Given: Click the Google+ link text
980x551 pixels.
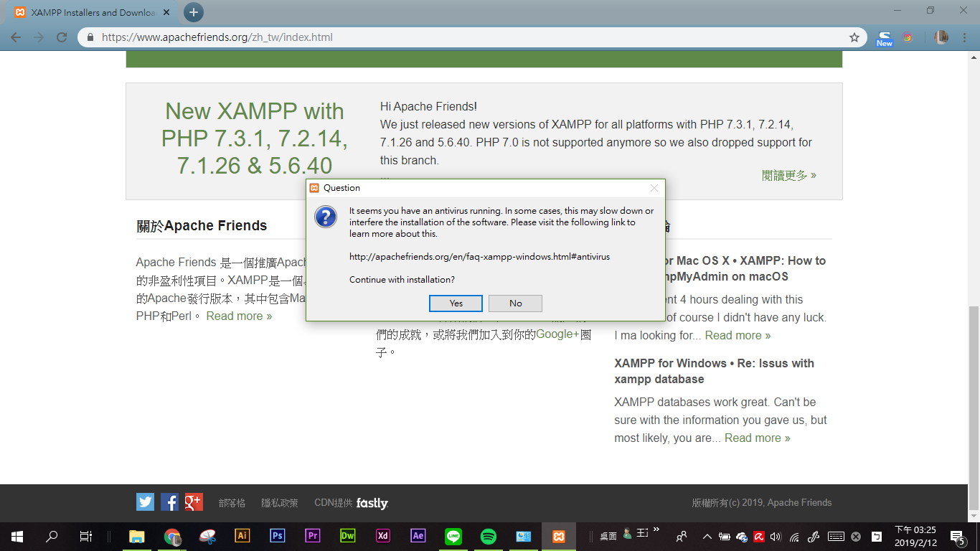Looking at the screenshot, I should (557, 334).
